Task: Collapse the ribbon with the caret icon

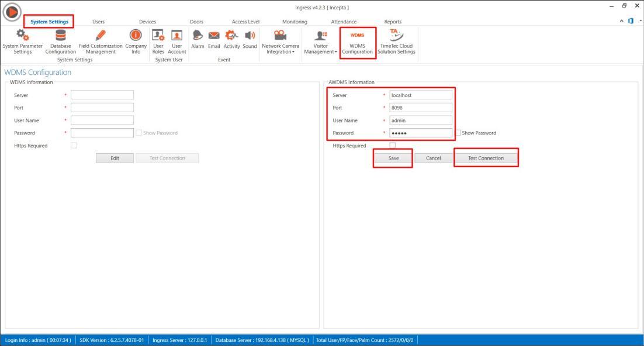Action: tap(621, 21)
